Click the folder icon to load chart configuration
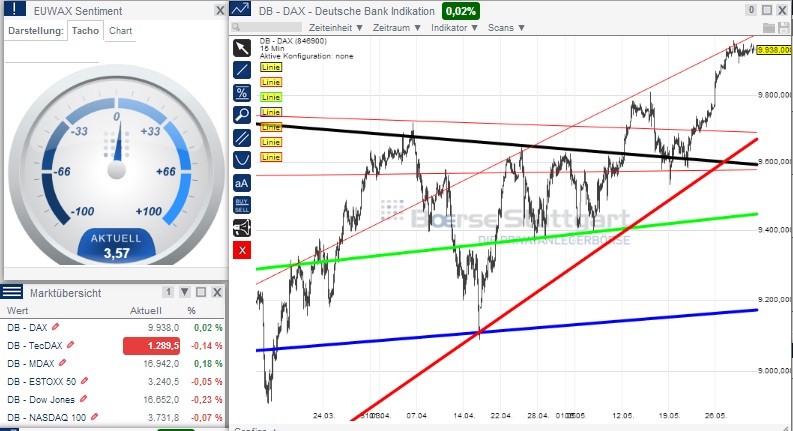This screenshot has width=793, height=431. coord(769,27)
